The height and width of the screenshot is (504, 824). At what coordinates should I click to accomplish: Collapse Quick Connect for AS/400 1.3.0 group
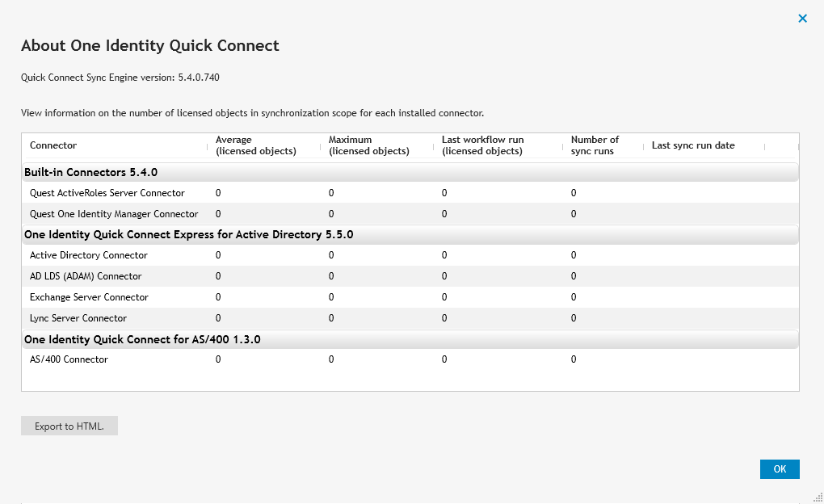[x=410, y=339]
